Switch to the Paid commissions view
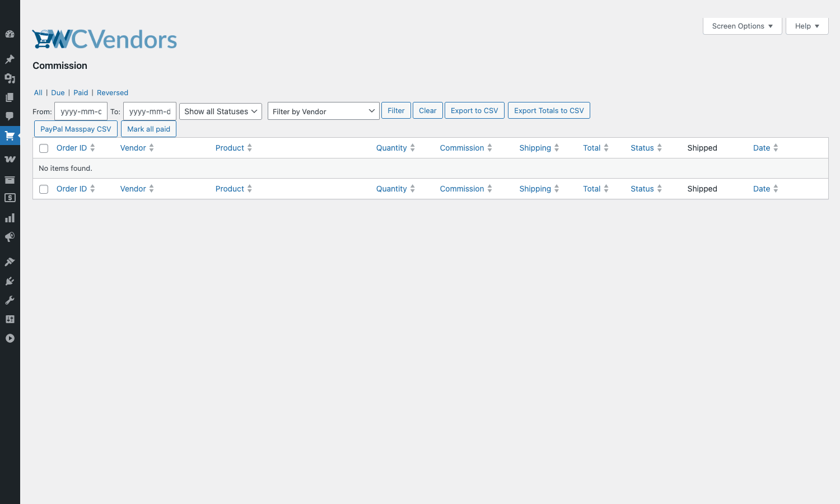Viewport: 840px width, 504px height. (x=81, y=93)
